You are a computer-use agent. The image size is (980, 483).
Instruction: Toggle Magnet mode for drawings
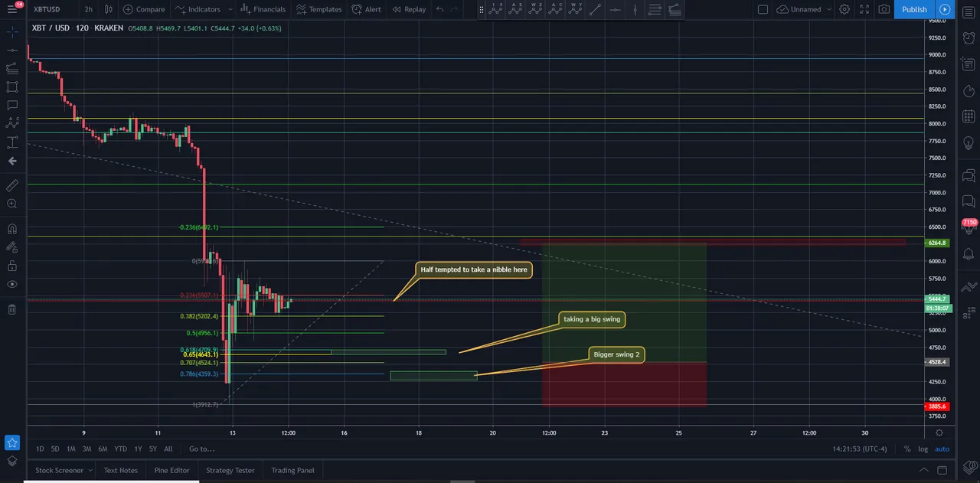11,228
